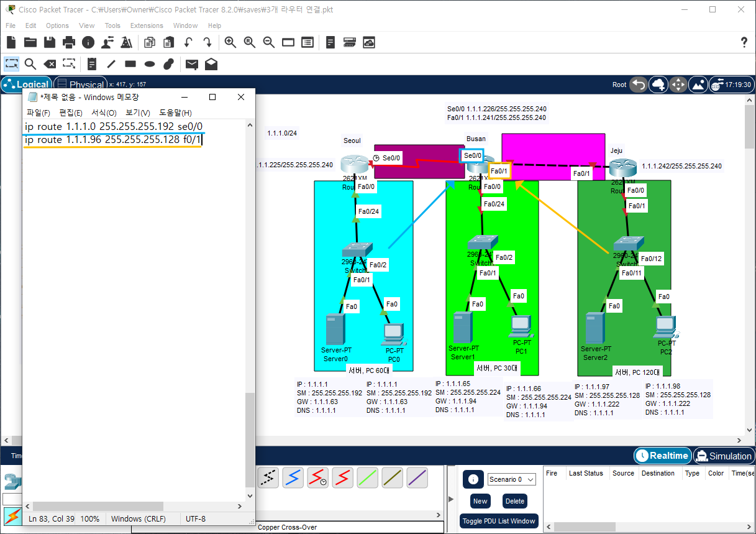Image resolution: width=756 pixels, height=534 pixels.
Task: Activate the Inspect magnifier tool
Action: tap(30, 63)
